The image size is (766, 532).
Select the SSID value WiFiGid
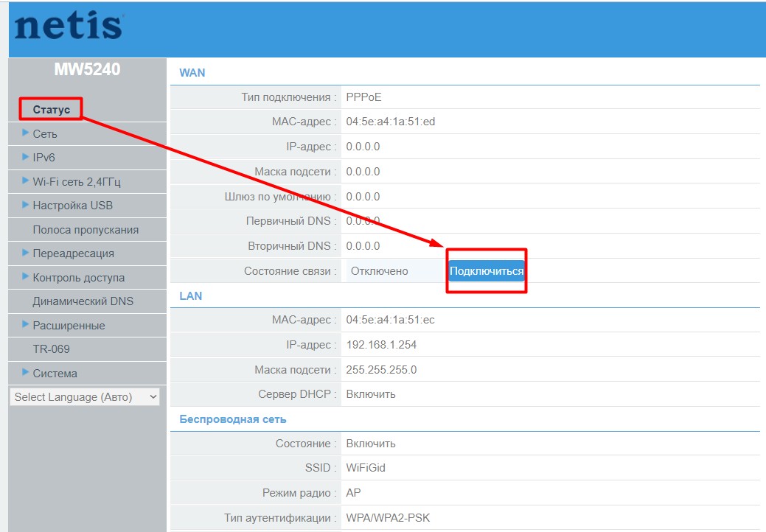(366, 468)
